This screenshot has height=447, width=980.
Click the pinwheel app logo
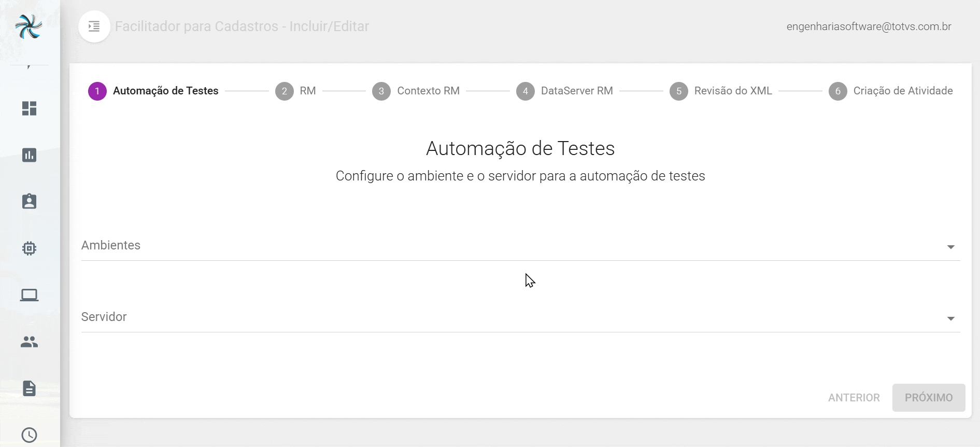point(29,26)
